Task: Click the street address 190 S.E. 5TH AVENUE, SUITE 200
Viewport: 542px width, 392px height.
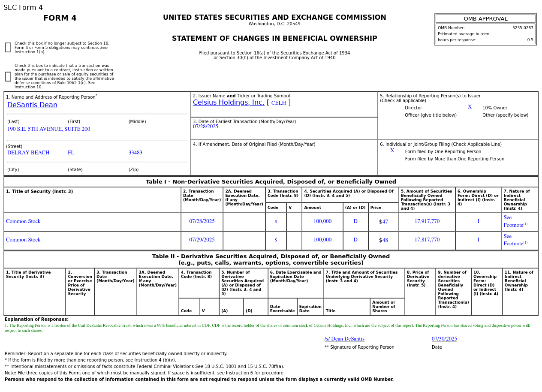Action: point(49,129)
